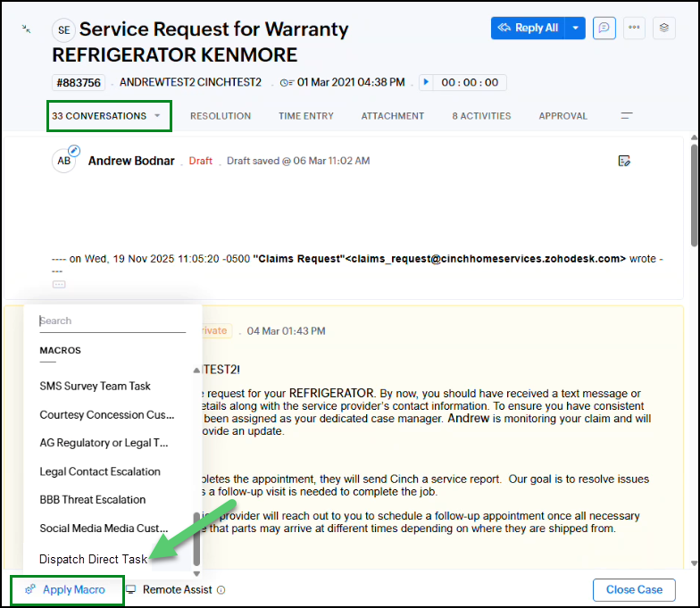
Task: Switch to the Resolution tab
Action: click(221, 116)
